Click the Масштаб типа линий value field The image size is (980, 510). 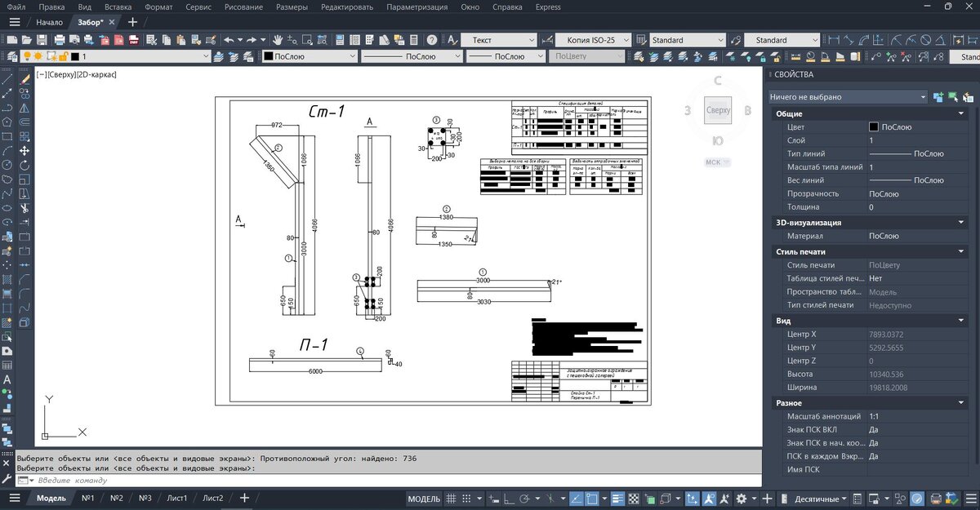pos(917,167)
